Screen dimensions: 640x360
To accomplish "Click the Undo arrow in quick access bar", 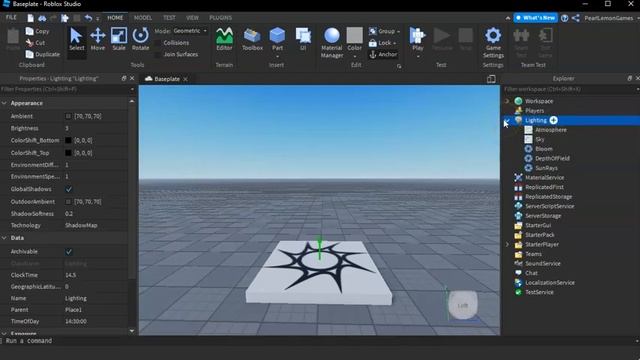I will click(88, 18).
